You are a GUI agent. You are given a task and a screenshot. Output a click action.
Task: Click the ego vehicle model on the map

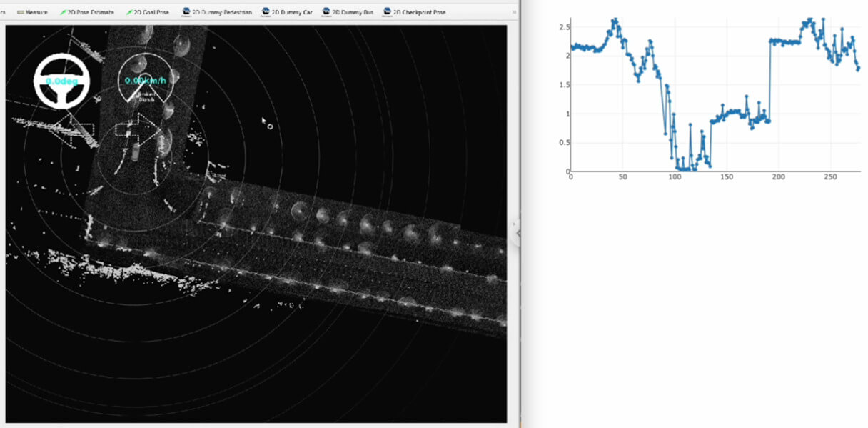pyautogui.click(x=136, y=151)
